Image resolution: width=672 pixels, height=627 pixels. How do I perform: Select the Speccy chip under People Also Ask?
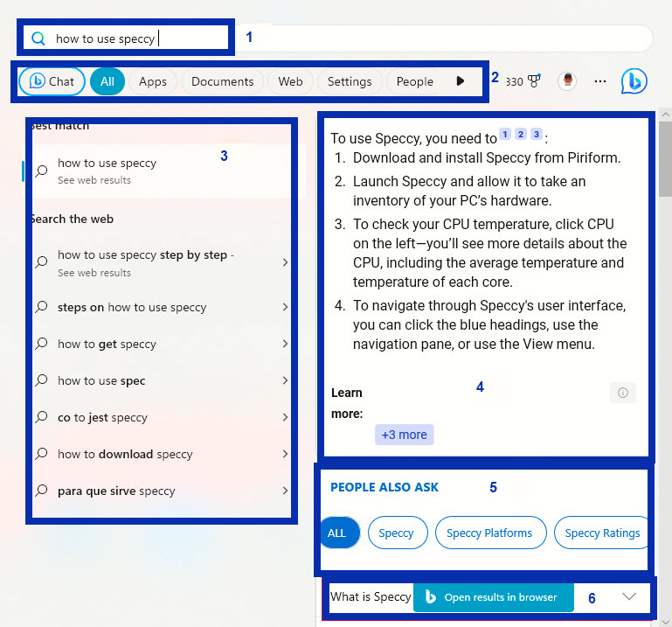pyautogui.click(x=398, y=533)
